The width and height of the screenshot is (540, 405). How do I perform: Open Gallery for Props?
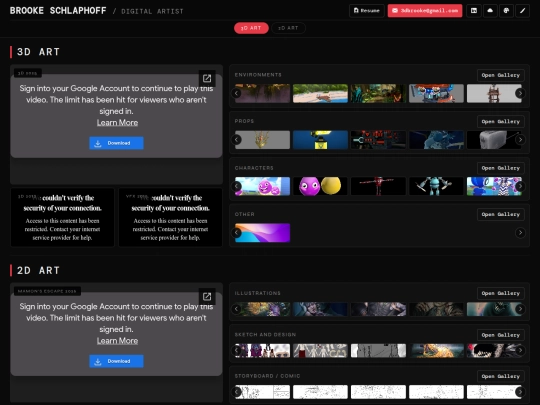[501, 122]
